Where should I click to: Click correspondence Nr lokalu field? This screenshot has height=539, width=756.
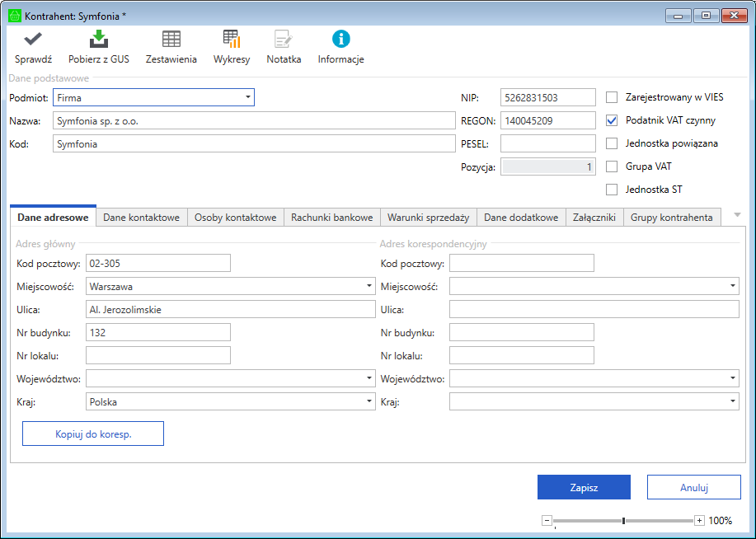[x=522, y=356]
